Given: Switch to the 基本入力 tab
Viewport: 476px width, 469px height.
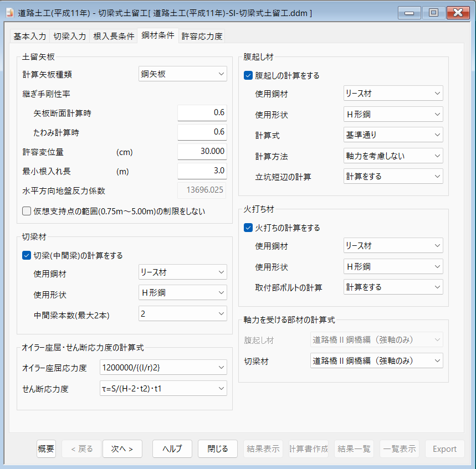Looking at the screenshot, I should coord(30,37).
